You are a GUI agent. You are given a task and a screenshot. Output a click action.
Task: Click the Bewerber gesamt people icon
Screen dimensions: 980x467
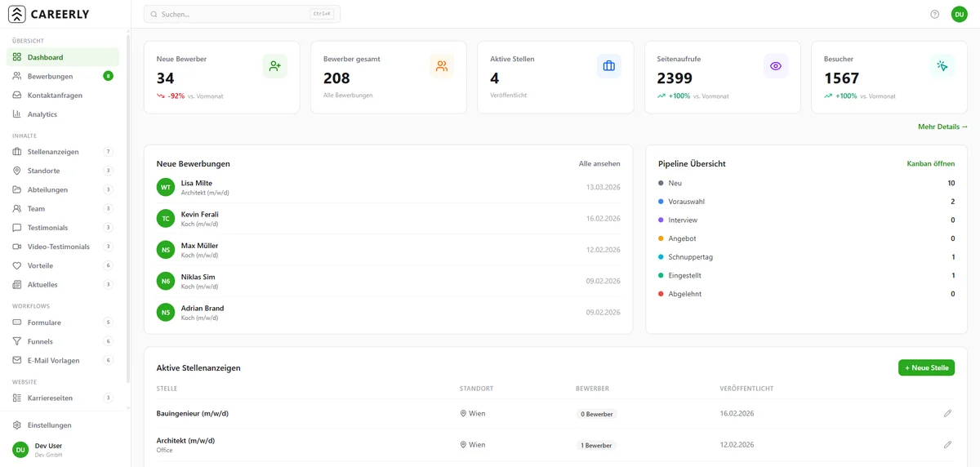pos(442,66)
